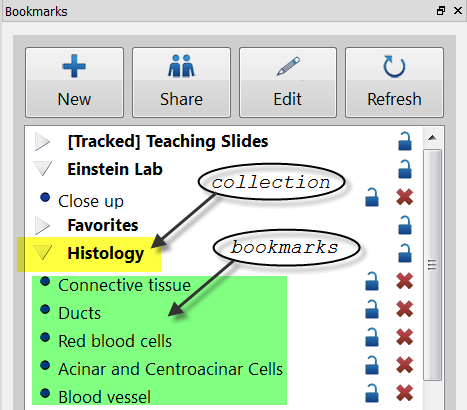Select the Ducts bookmark
Viewport: 467px width, 410px height.
[x=79, y=313]
